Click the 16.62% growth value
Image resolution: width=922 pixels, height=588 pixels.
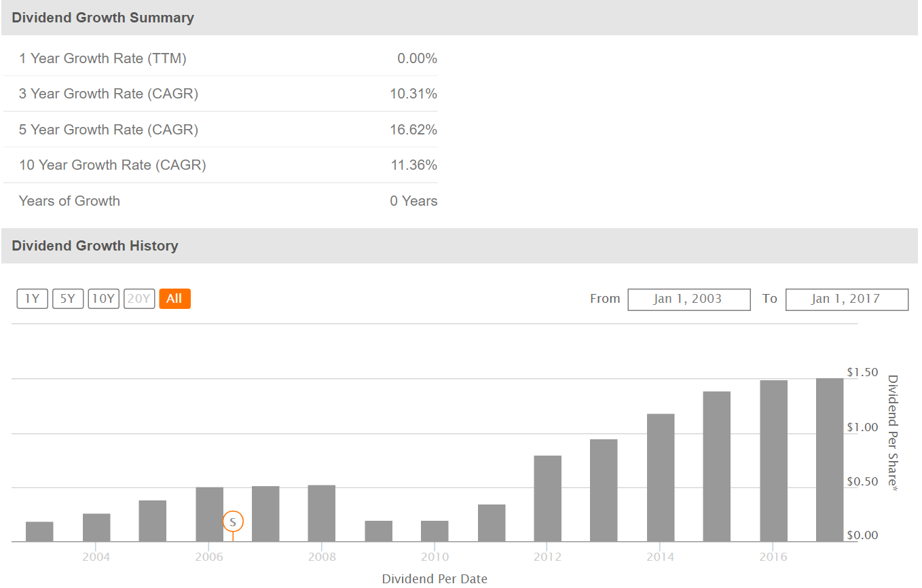pos(413,130)
